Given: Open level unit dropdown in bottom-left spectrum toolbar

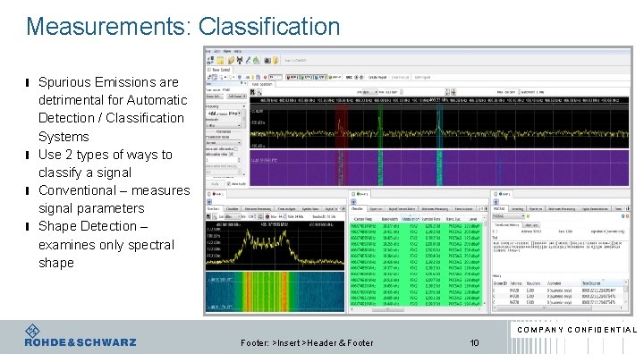Looking at the screenshot, I should (233, 216).
